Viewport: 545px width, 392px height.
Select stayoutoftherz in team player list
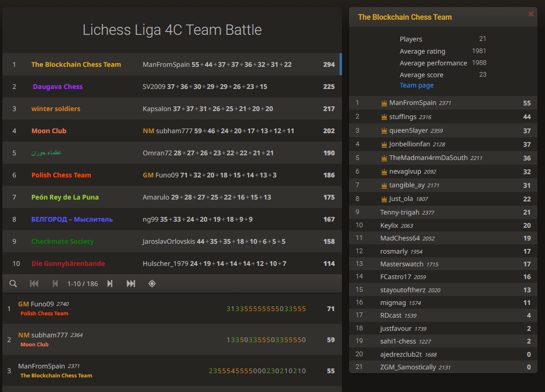(x=443, y=289)
